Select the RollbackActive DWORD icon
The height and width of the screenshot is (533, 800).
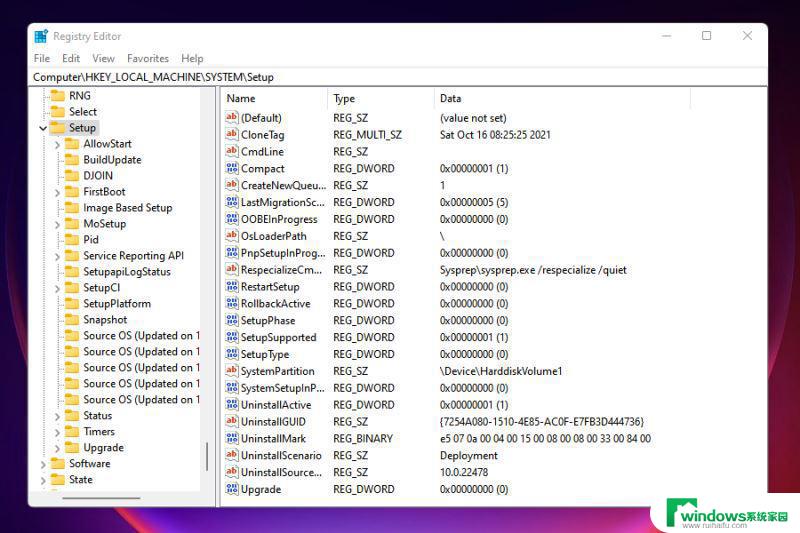(x=232, y=303)
